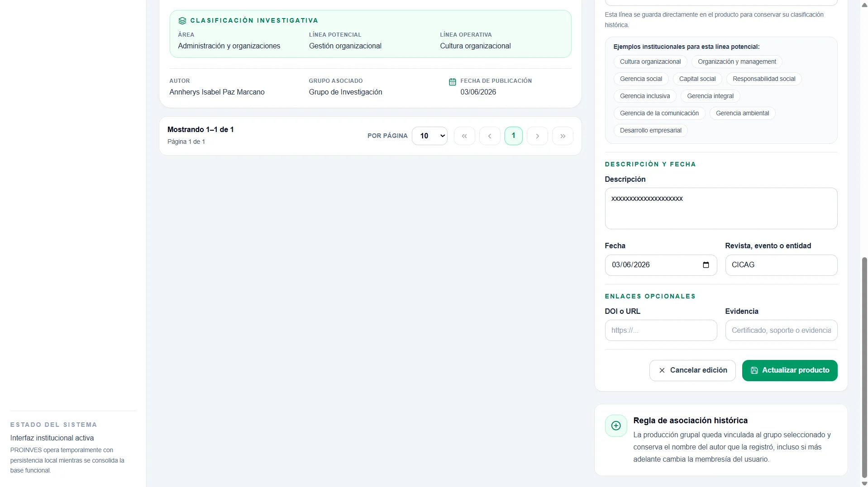The width and height of the screenshot is (868, 487).
Task: Select the Responsabilidad social chip
Action: click(x=764, y=79)
